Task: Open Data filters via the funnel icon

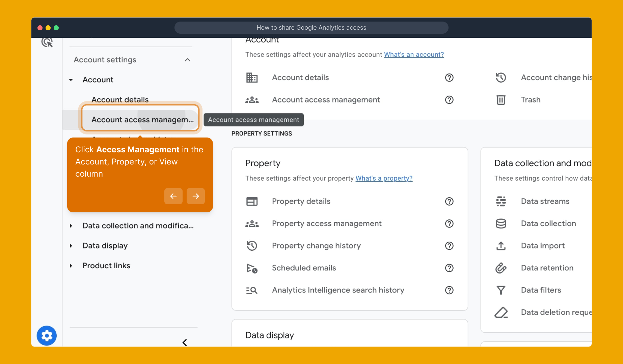Action: 502,290
